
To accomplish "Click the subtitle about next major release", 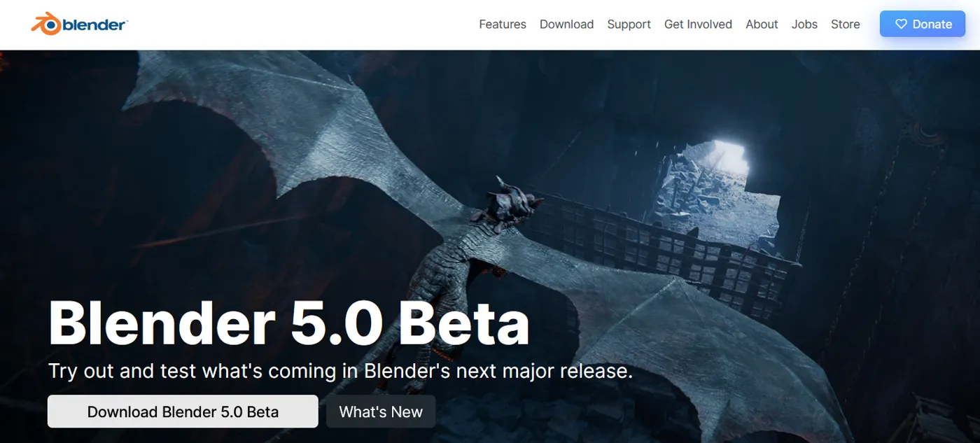I will point(340,370).
